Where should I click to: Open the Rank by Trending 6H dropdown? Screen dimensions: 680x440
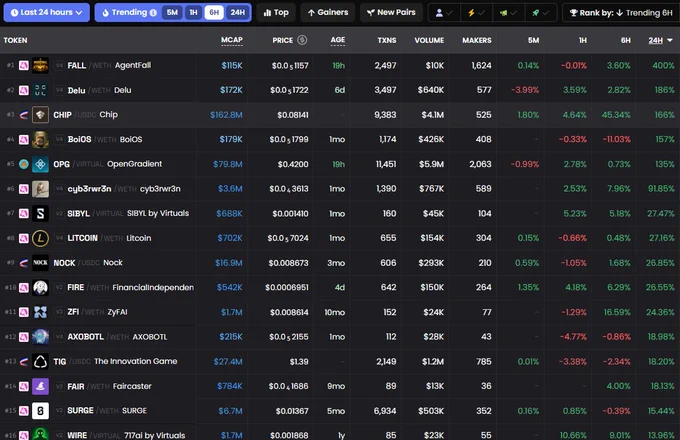621,13
